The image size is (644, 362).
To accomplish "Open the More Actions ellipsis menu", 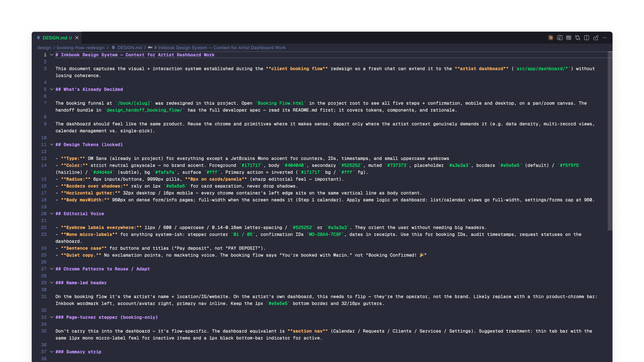I will [604, 38].
